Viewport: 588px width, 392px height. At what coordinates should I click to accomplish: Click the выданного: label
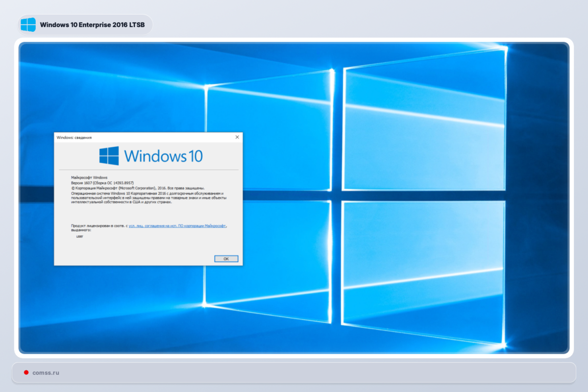(x=79, y=230)
